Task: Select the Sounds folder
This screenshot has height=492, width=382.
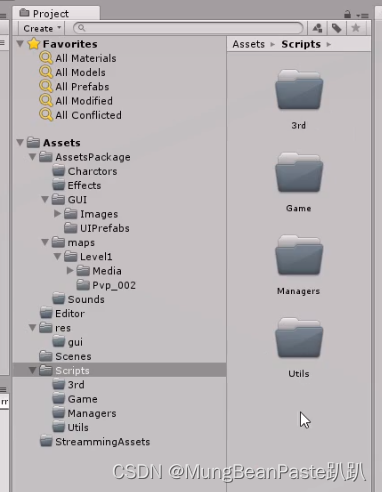Action: 86,299
